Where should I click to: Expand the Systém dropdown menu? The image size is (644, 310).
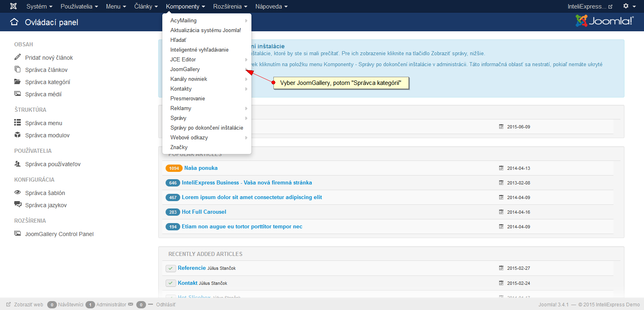point(39,7)
